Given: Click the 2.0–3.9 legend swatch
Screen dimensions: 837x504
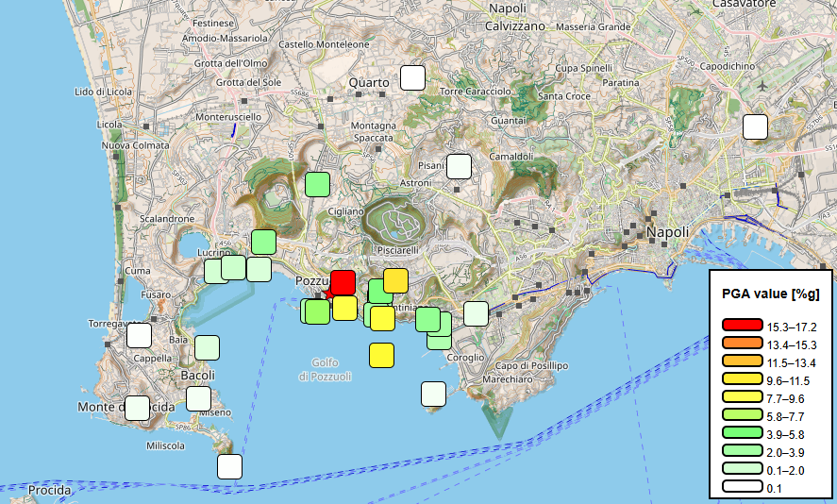Looking at the screenshot, I should point(743,450).
